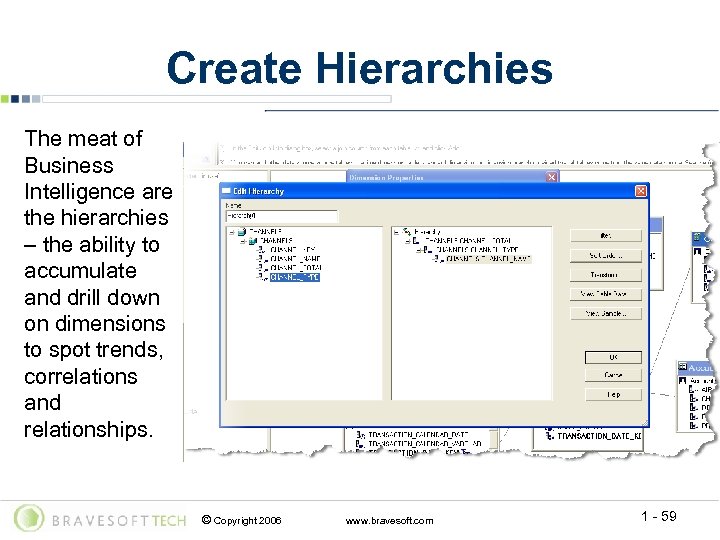Screen dimensions: 720x540
Task: Click the Hierarchy root icon in right tree
Action: click(406, 231)
